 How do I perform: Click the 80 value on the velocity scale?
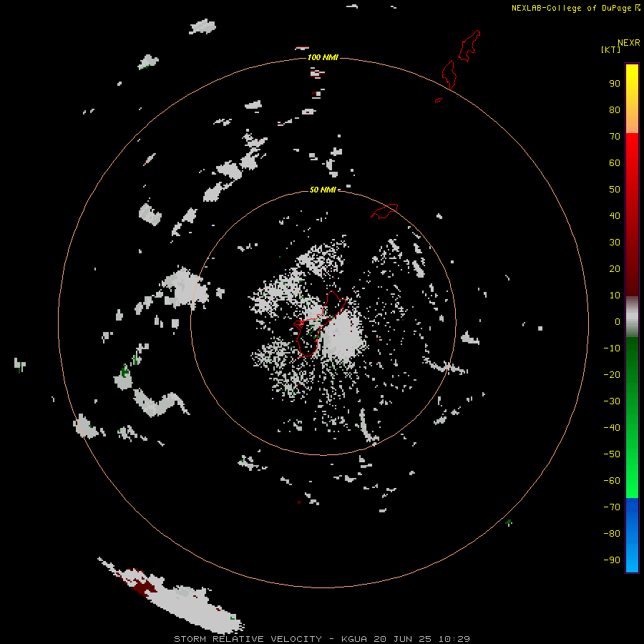tap(615, 110)
